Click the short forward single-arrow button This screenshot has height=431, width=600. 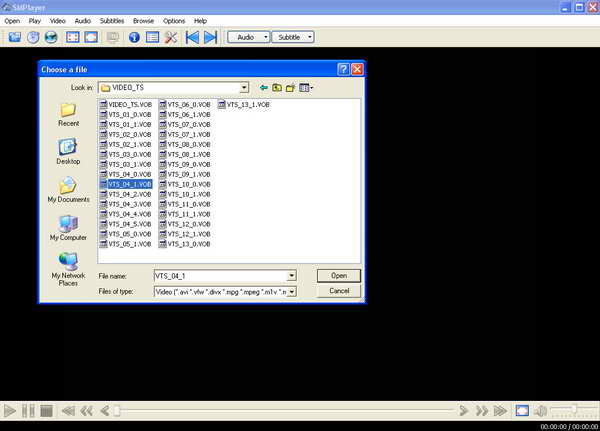coord(463,411)
